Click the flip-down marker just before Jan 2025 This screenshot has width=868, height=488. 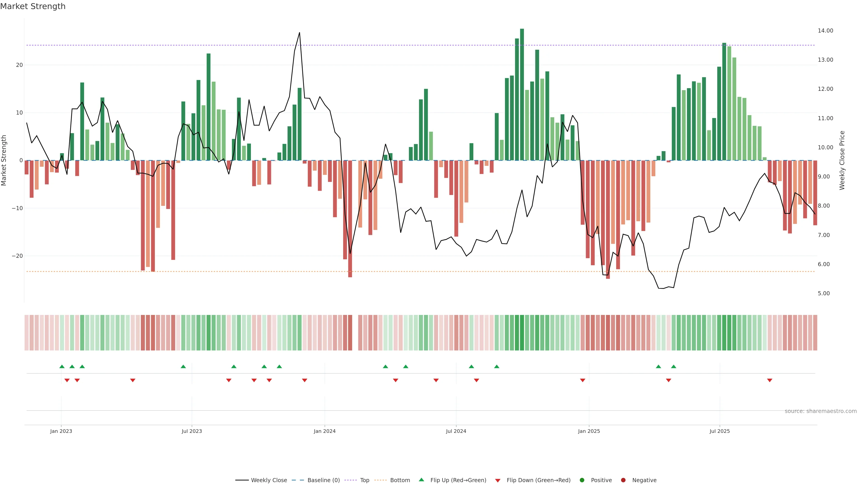coord(583,380)
